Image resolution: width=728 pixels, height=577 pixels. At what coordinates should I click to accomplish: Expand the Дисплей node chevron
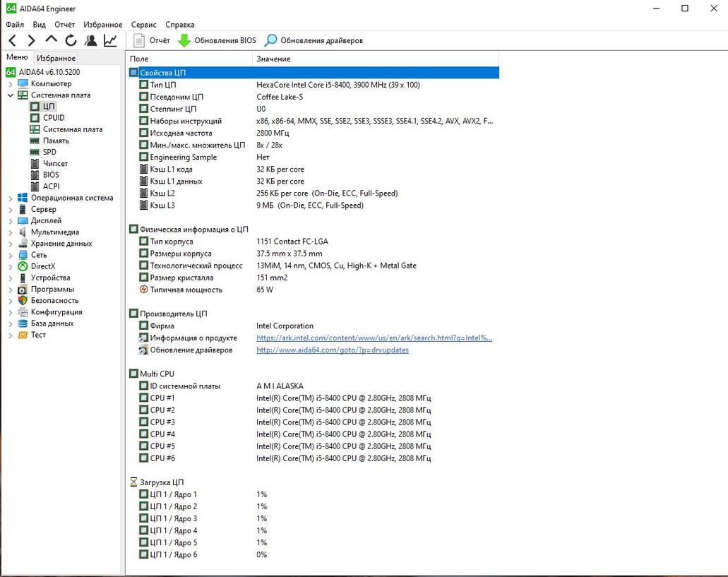point(10,221)
